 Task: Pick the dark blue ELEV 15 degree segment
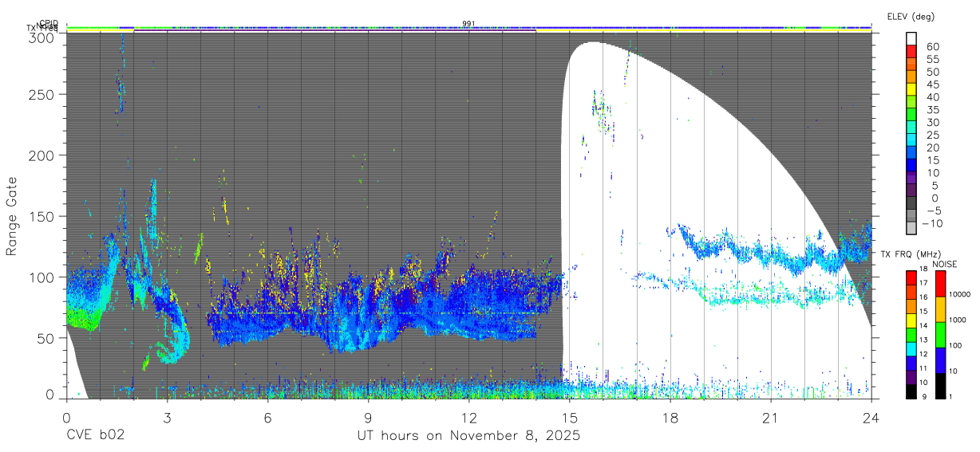tap(913, 166)
